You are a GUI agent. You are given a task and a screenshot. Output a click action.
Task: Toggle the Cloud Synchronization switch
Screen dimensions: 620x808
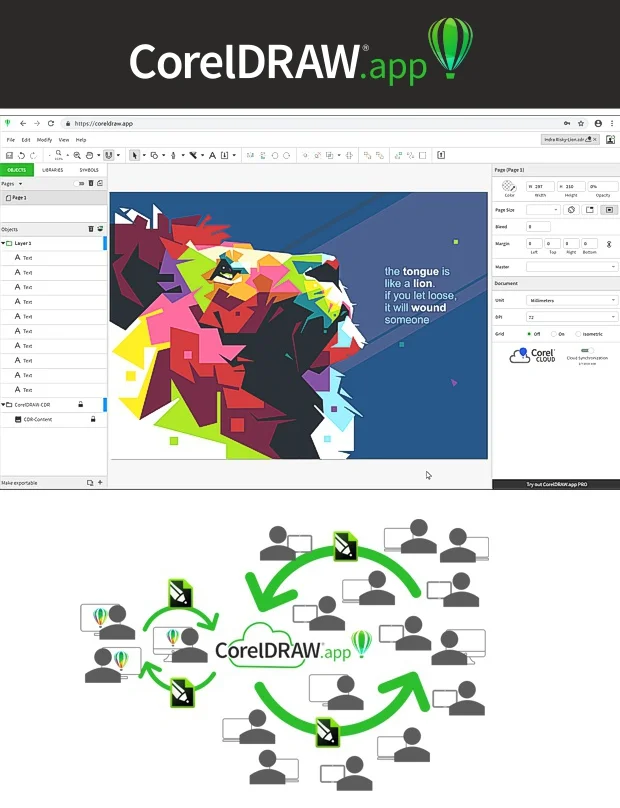click(x=587, y=350)
